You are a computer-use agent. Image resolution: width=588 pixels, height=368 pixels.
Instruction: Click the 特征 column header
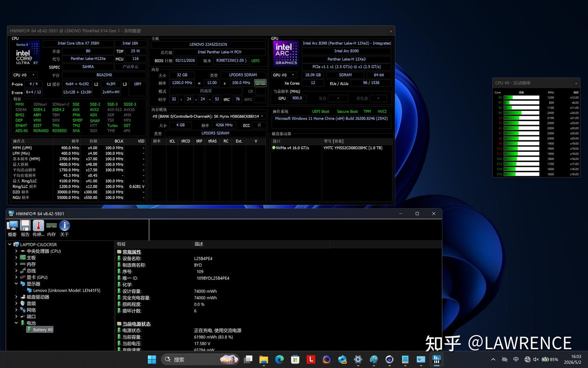154,244
